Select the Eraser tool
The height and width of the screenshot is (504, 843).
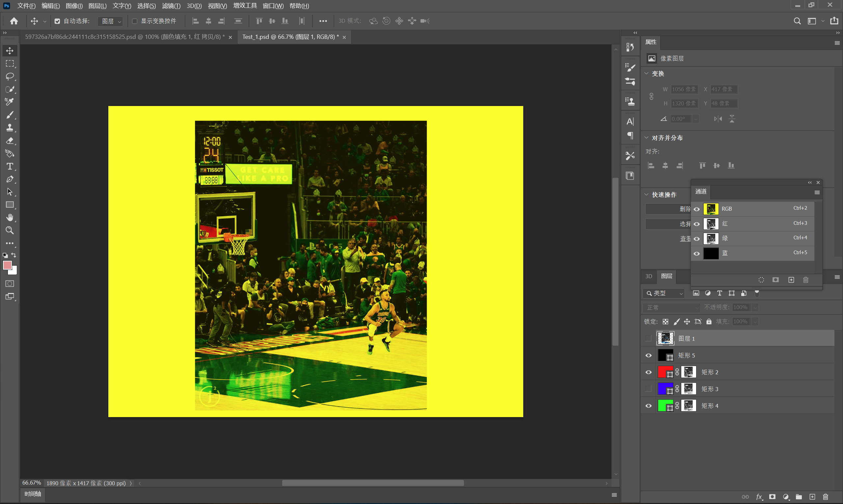click(10, 141)
